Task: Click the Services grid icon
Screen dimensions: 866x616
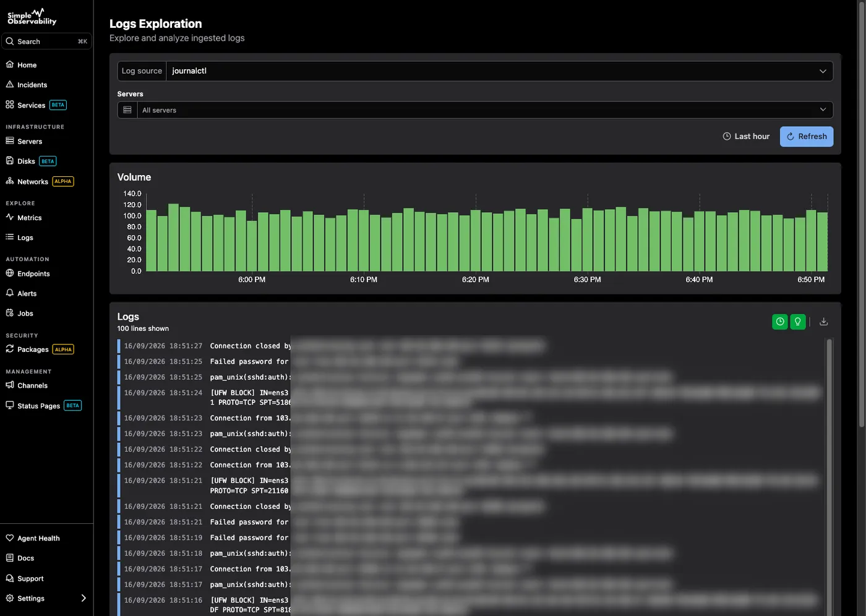Action: click(x=10, y=105)
